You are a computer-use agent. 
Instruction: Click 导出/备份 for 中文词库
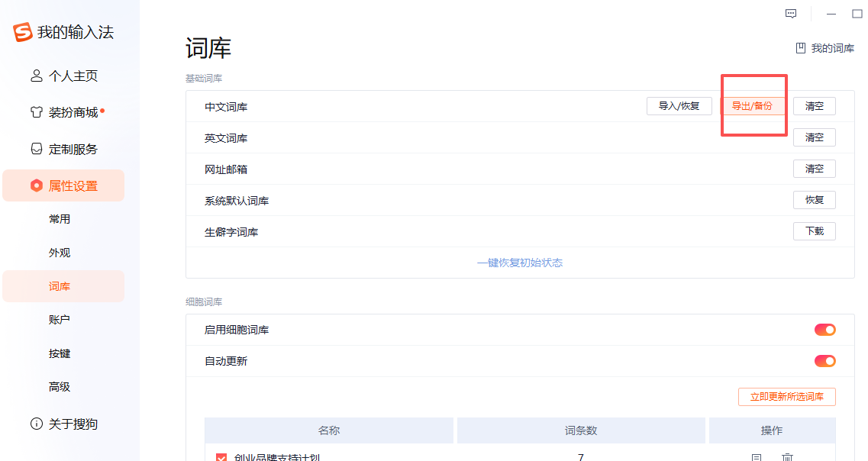coord(752,106)
